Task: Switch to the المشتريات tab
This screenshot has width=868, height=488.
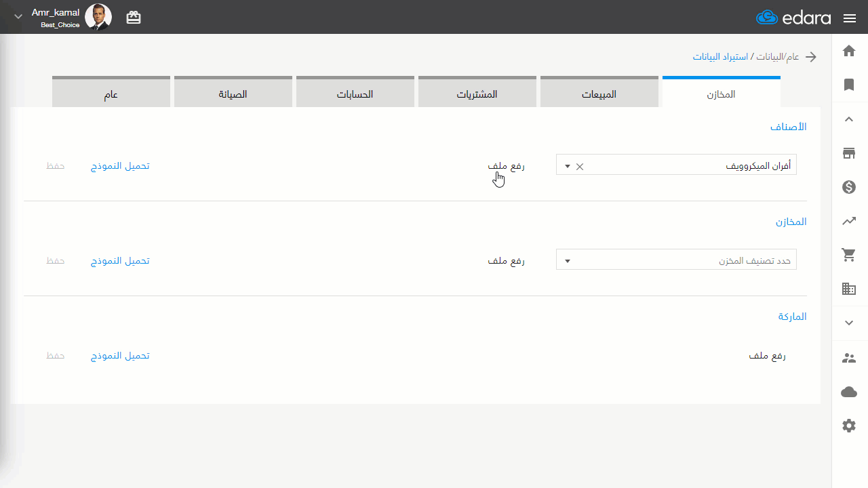Action: [477, 92]
